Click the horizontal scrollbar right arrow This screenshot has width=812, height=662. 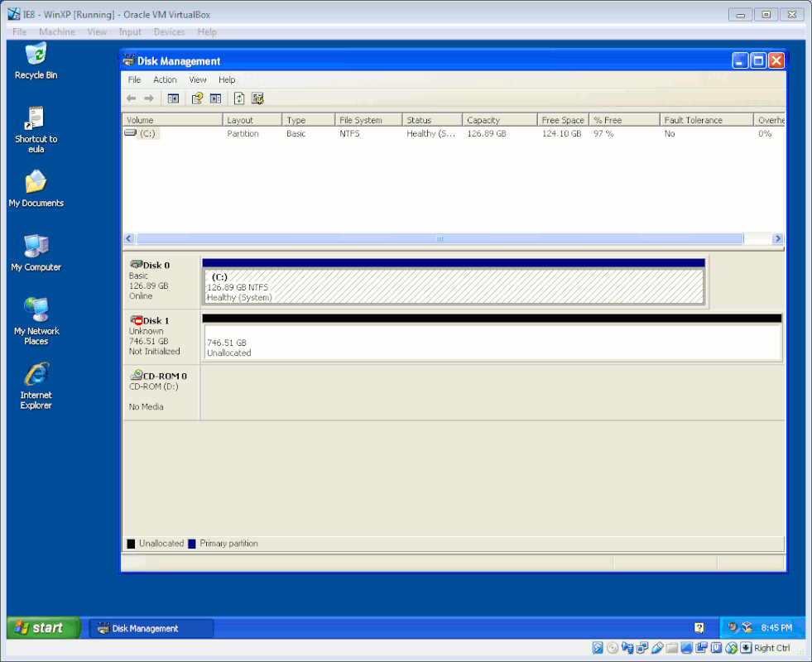776,238
